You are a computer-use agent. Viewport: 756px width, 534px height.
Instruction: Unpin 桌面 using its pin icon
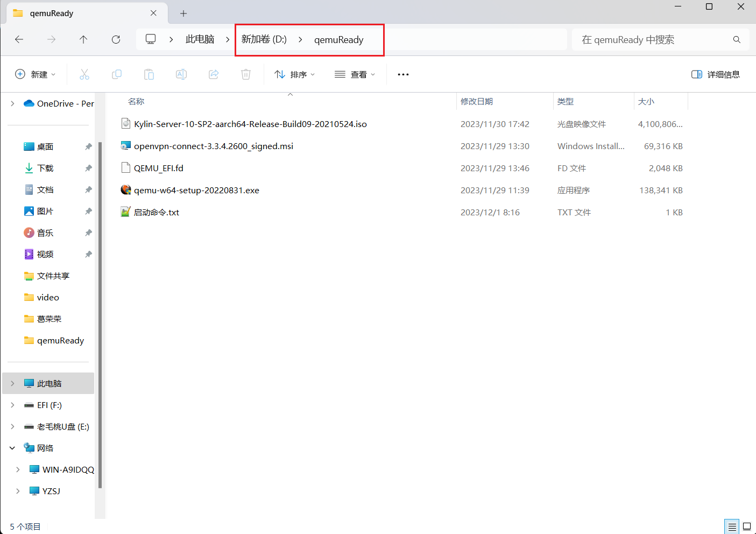[x=88, y=146]
